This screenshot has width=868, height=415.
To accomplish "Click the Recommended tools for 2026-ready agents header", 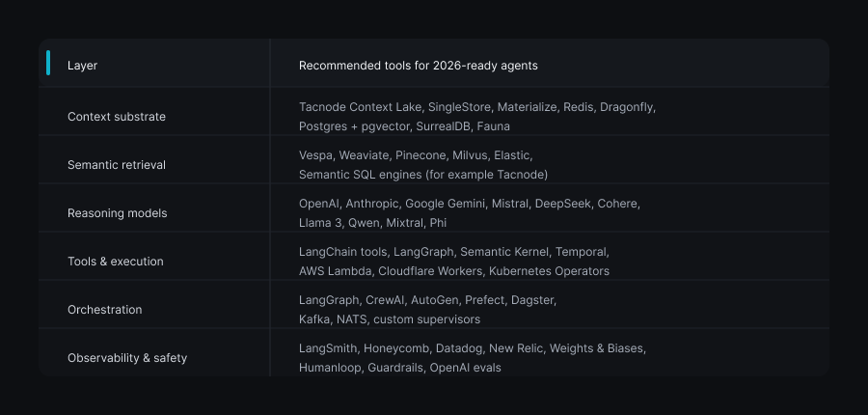I will [418, 66].
